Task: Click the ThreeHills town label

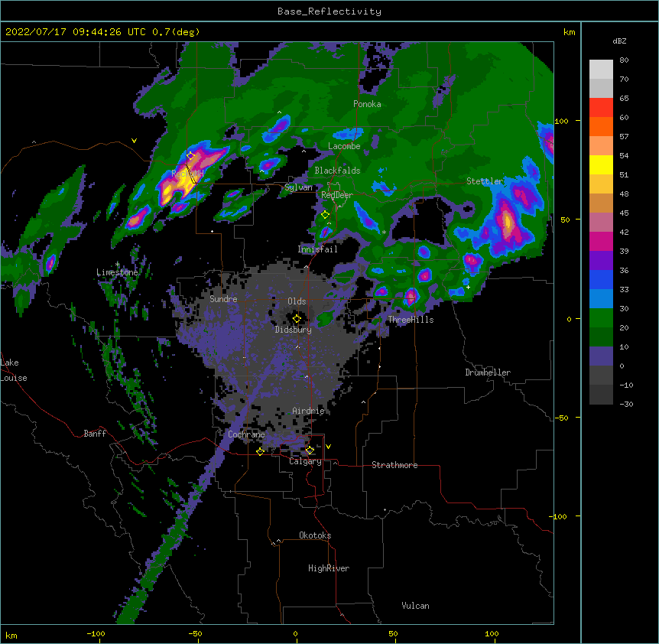Action: tap(411, 320)
